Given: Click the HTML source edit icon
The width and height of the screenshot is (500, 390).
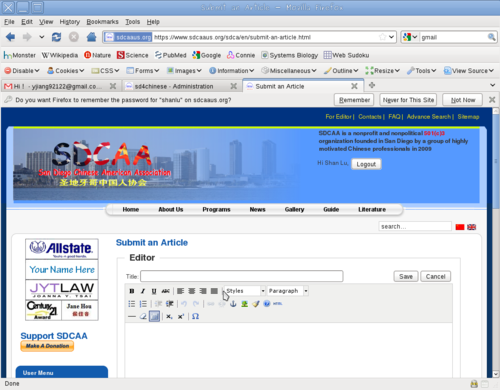Looking at the screenshot, I should [278, 304].
